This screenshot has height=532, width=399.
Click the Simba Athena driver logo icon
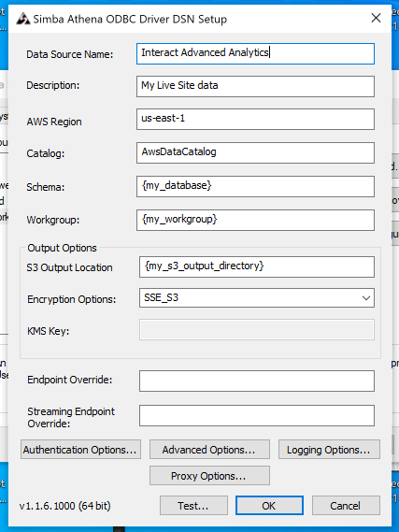23,19
